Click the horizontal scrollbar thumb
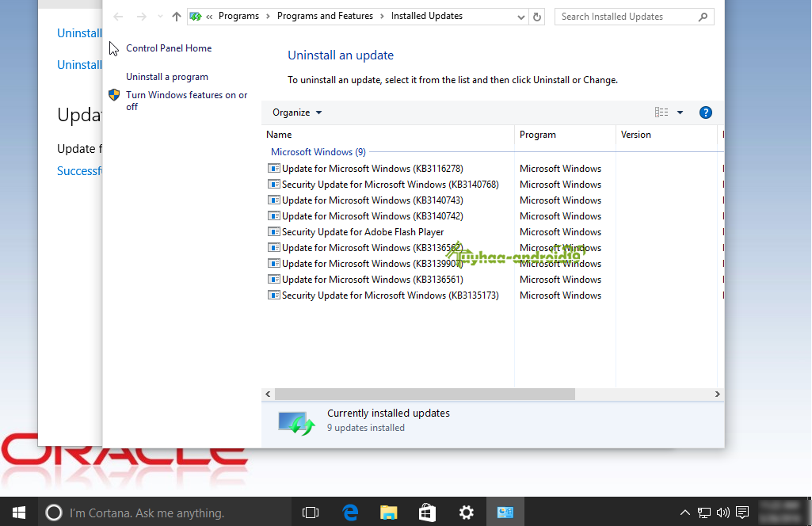The width and height of the screenshot is (812, 526). tap(425, 394)
